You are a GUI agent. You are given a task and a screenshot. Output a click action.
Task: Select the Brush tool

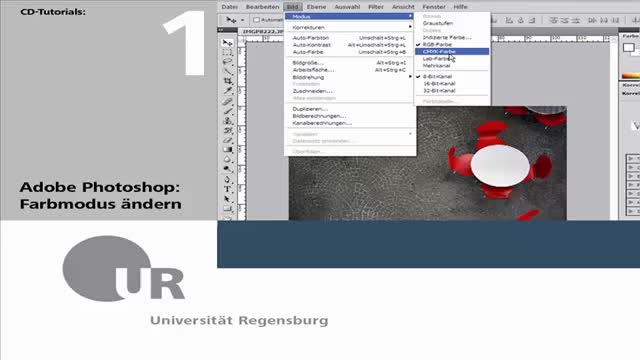pos(227,111)
